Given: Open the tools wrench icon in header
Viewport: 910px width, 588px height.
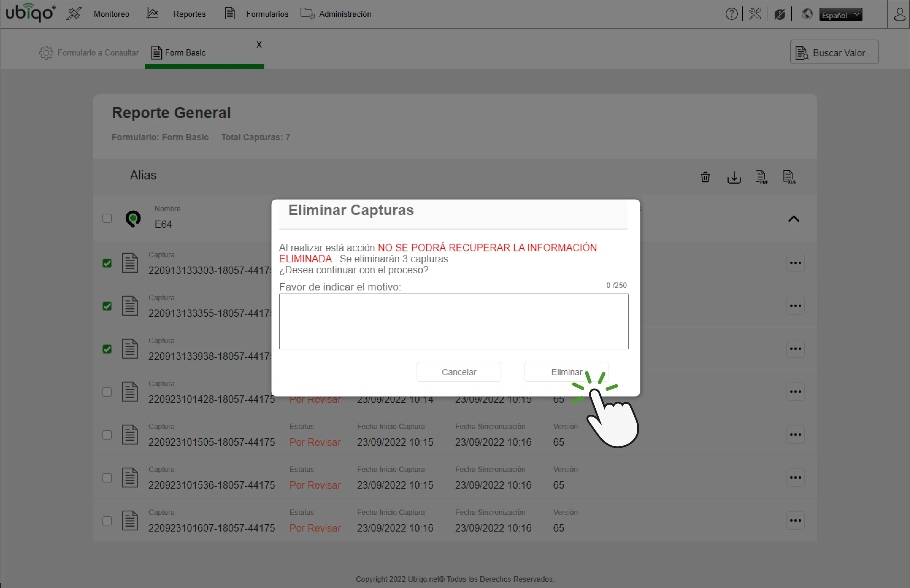Looking at the screenshot, I should tap(754, 14).
